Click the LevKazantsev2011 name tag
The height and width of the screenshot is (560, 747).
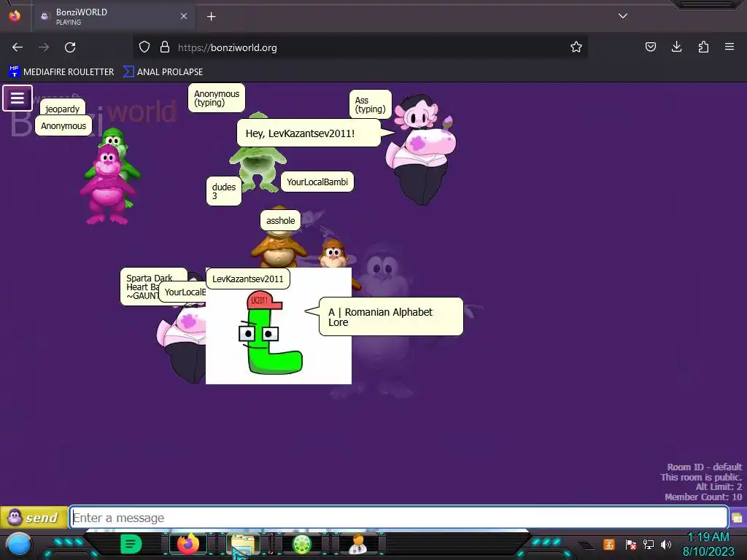click(248, 279)
